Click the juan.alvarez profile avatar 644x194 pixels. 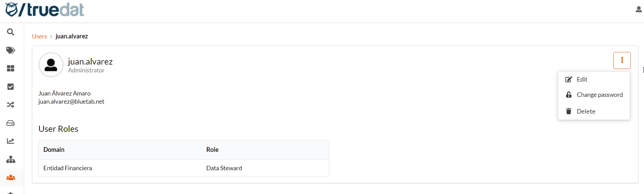[x=51, y=65]
